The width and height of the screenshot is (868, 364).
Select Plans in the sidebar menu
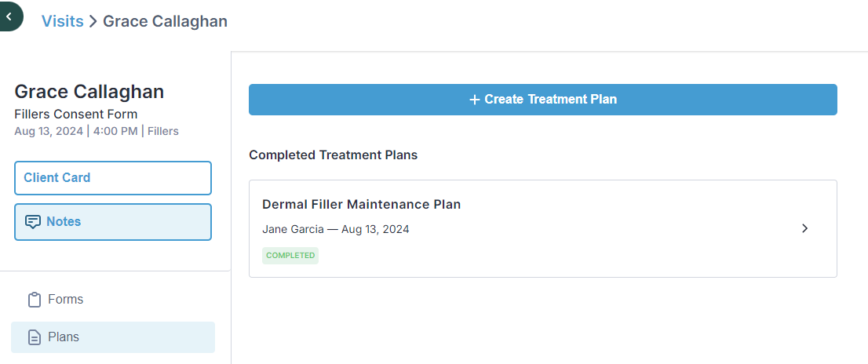pyautogui.click(x=113, y=337)
